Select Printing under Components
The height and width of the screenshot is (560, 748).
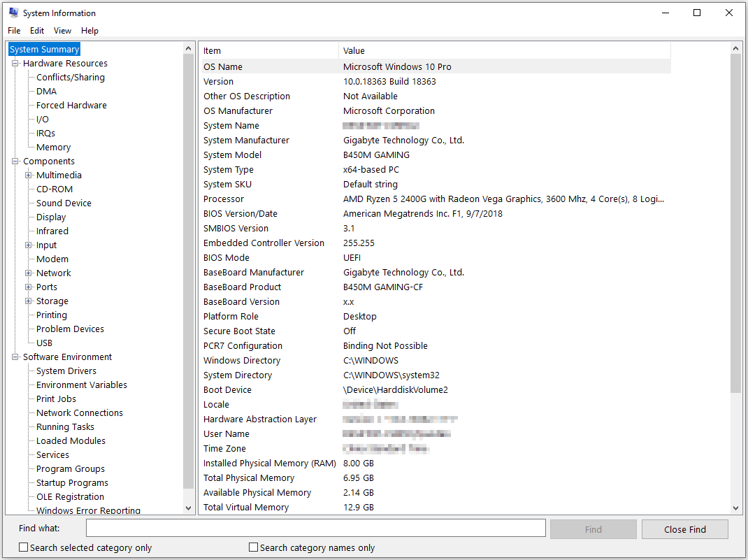tap(52, 315)
